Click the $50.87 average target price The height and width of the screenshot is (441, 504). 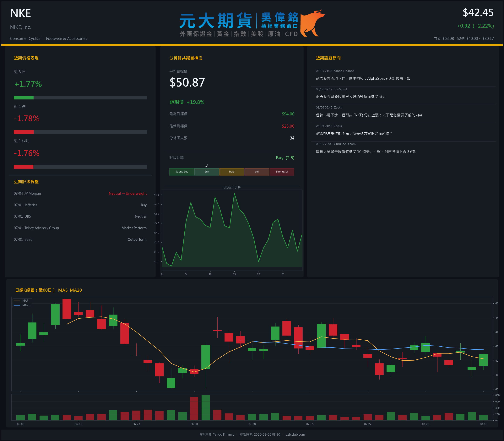tap(187, 82)
